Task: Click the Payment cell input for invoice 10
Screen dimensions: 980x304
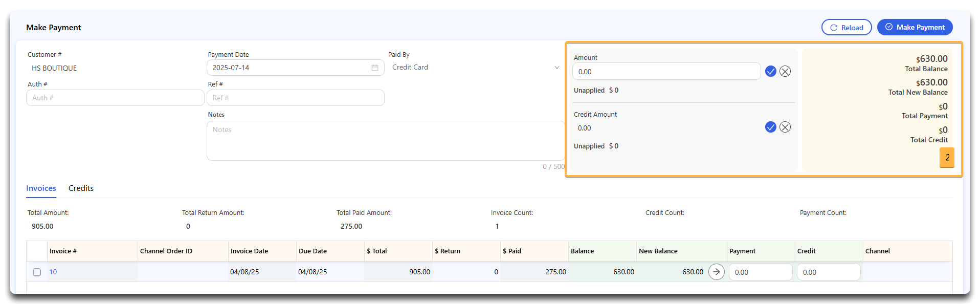Action: (x=761, y=272)
